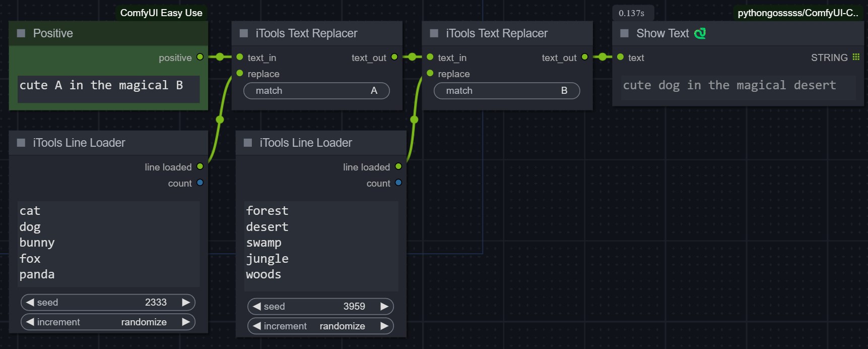Click the seed value field showing 2333
The height and width of the screenshot is (349, 868).
(108, 302)
